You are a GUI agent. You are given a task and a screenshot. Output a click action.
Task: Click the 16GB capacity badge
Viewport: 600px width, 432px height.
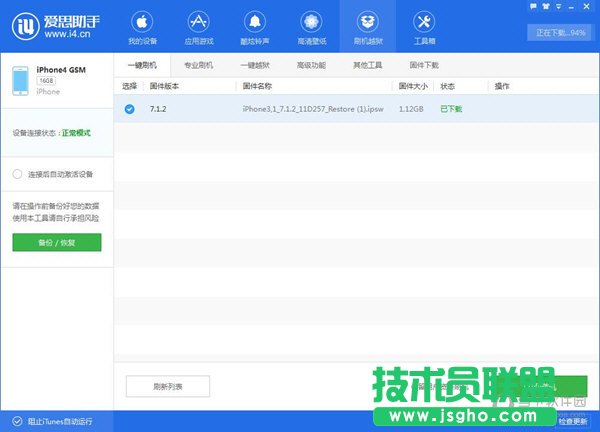(46, 81)
